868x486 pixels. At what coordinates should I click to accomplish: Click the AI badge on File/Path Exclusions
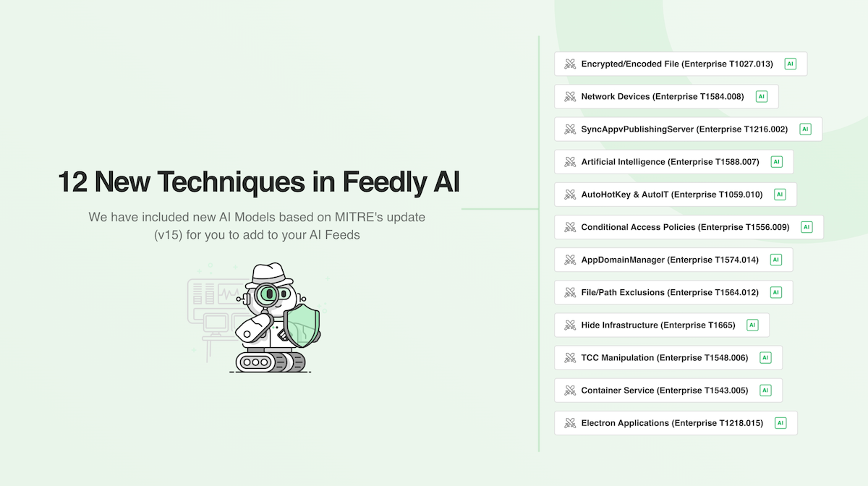(775, 292)
